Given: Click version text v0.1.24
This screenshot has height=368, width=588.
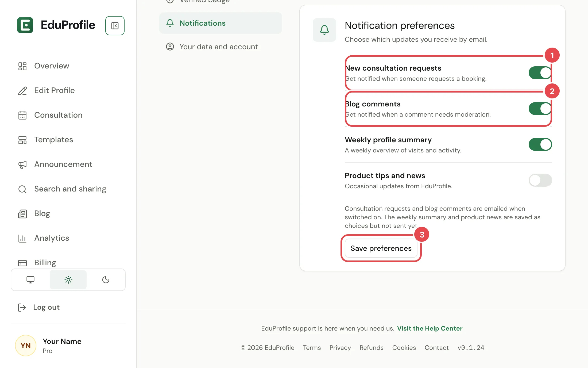Looking at the screenshot, I should tap(471, 348).
